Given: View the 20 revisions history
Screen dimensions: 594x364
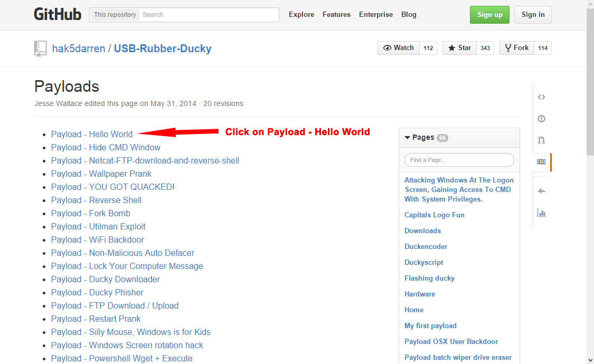Looking at the screenshot, I should coord(223,104).
